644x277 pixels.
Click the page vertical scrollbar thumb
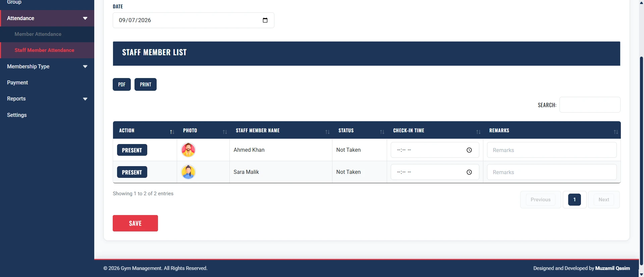point(641,161)
